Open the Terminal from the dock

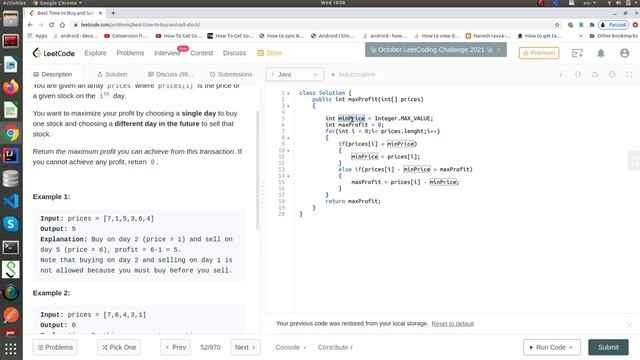pyautogui.click(x=11, y=247)
